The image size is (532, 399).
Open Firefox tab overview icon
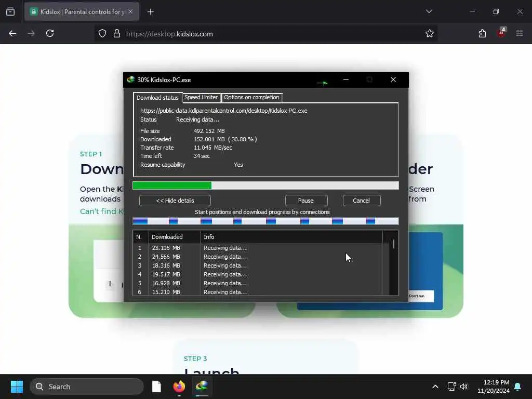pyautogui.click(x=10, y=12)
